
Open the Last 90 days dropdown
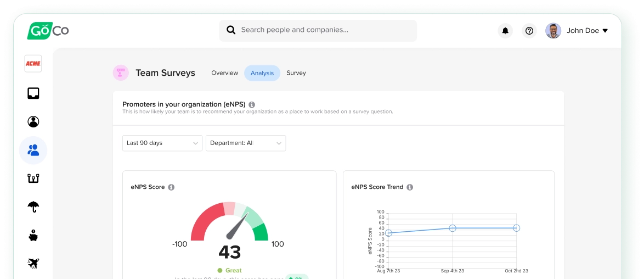pos(162,143)
